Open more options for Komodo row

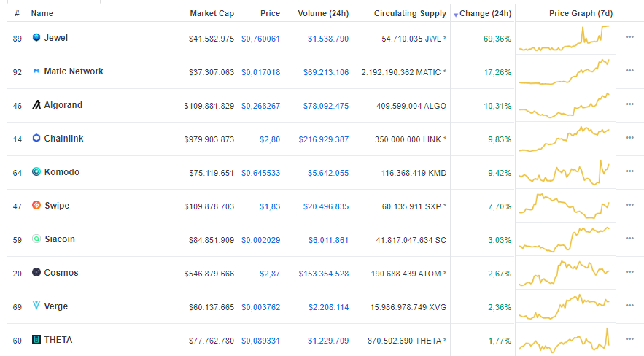coord(629,171)
